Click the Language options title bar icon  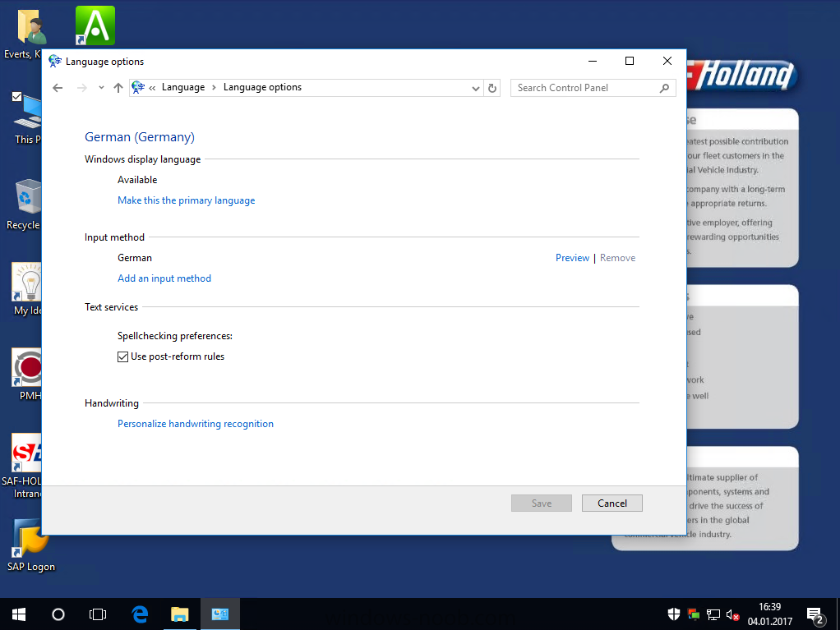(54, 62)
